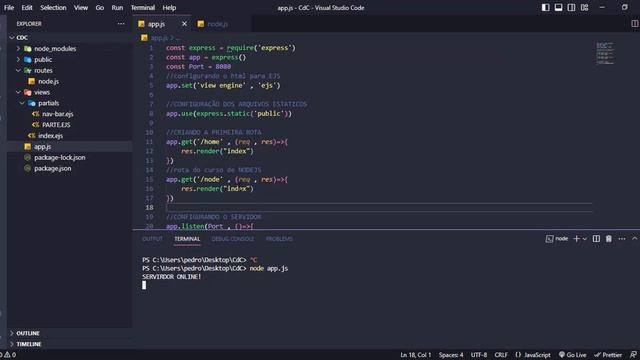Switch to the DEBUG CONSOLE tab
The height and width of the screenshot is (360, 640).
[x=233, y=239]
